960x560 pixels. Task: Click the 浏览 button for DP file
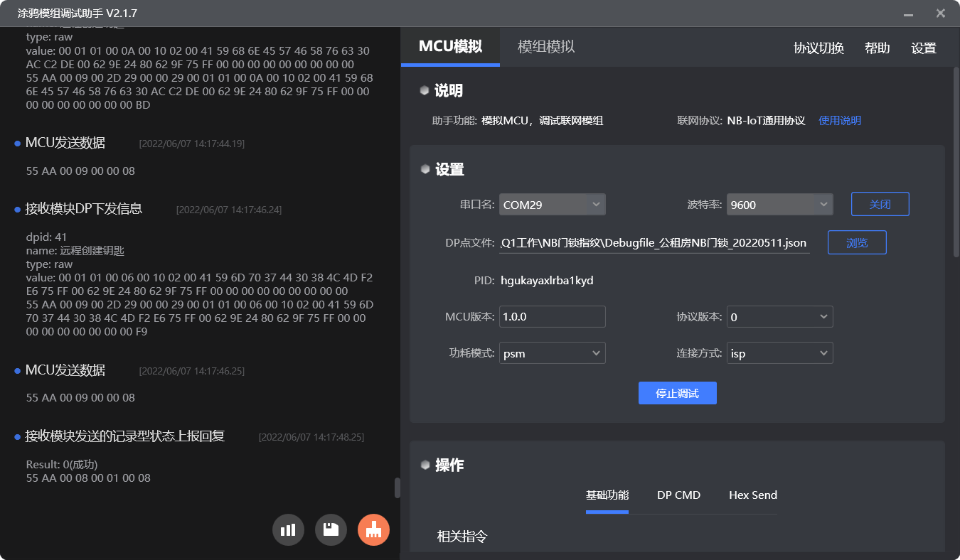tap(857, 242)
